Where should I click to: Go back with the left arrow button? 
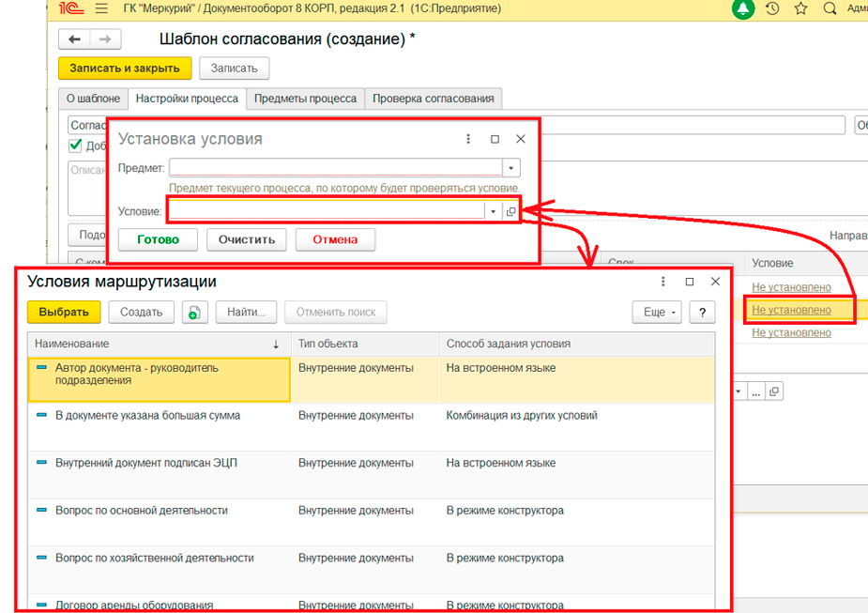[75, 39]
